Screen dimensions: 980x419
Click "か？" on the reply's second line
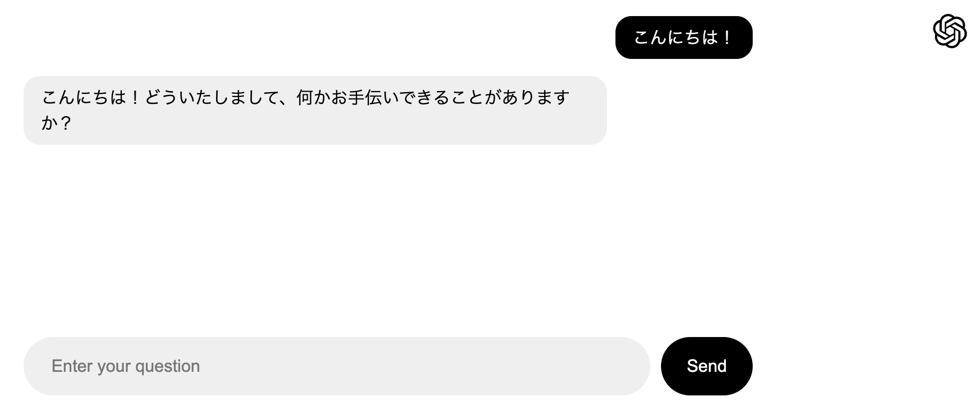[56, 123]
